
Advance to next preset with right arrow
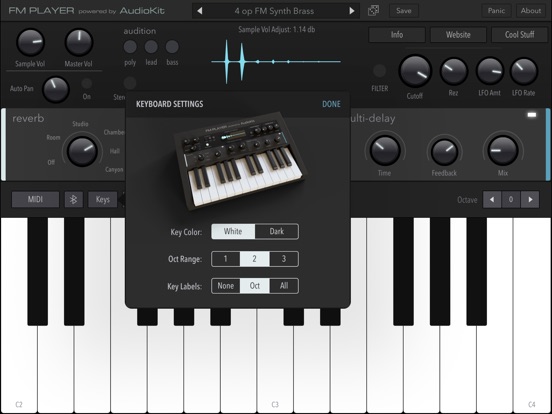352,11
